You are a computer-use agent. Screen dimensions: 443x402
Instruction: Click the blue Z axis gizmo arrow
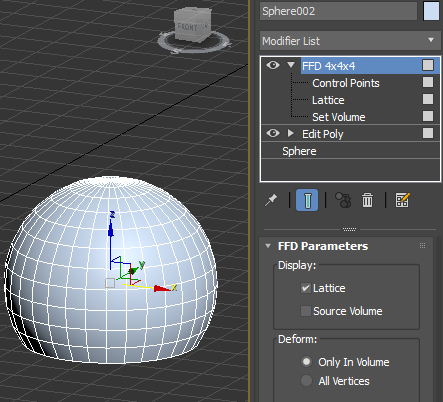tap(111, 230)
